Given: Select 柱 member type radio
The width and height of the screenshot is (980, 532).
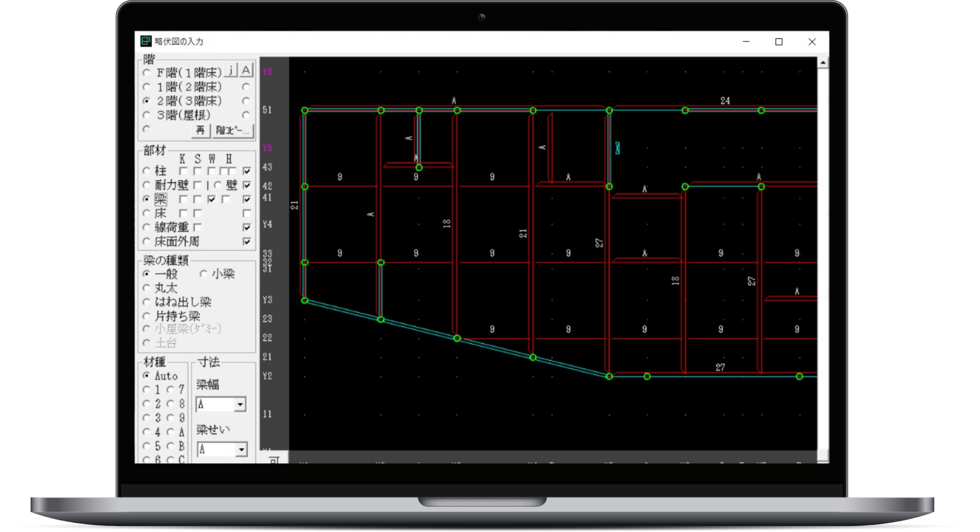Looking at the screenshot, I should click(x=146, y=171).
